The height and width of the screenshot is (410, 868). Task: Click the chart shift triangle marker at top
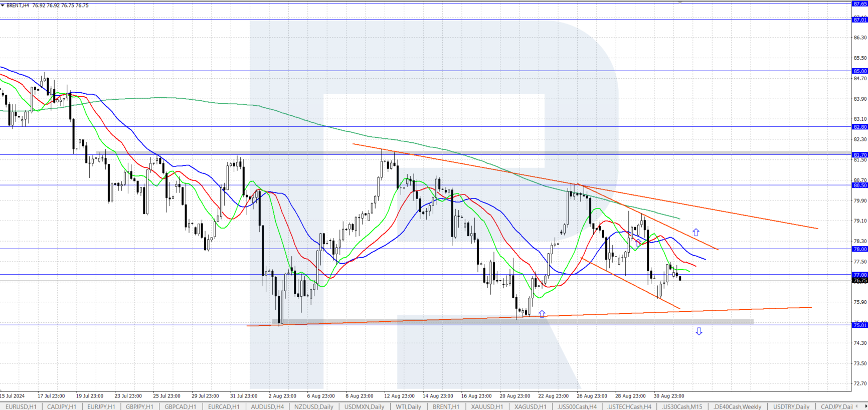680,2
